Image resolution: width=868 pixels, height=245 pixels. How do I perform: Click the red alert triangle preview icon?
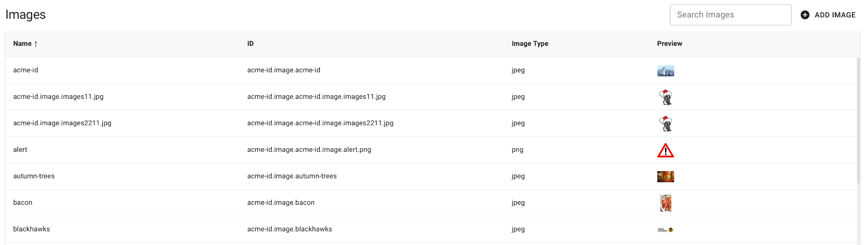665,150
